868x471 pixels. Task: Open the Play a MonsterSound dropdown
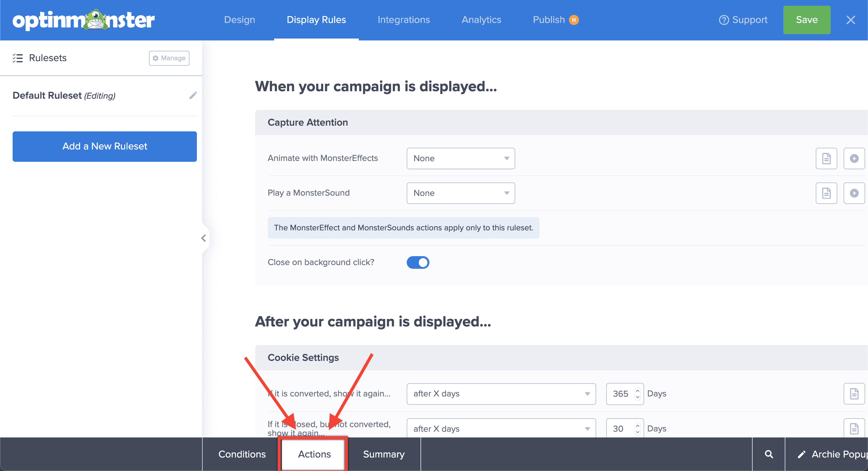coord(460,193)
